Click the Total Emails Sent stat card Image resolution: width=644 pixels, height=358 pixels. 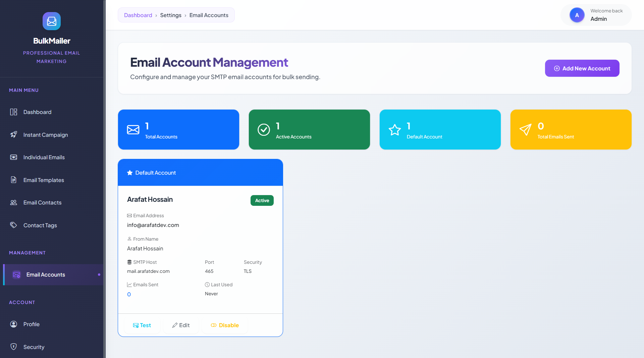(571, 129)
